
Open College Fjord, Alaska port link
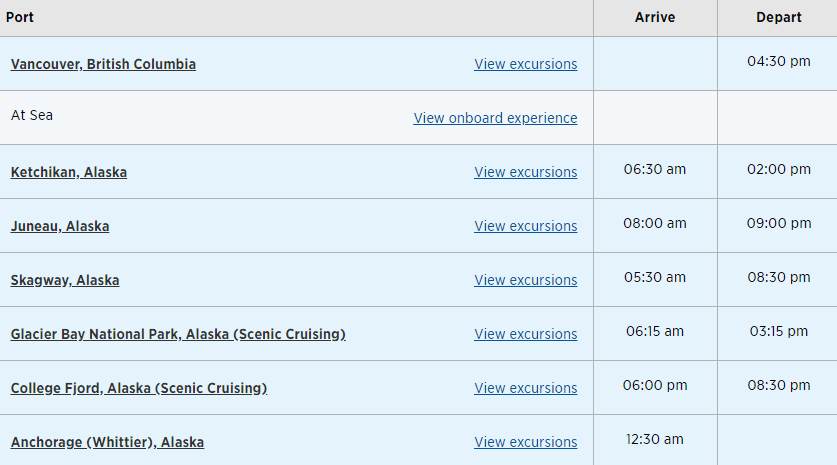coord(139,388)
